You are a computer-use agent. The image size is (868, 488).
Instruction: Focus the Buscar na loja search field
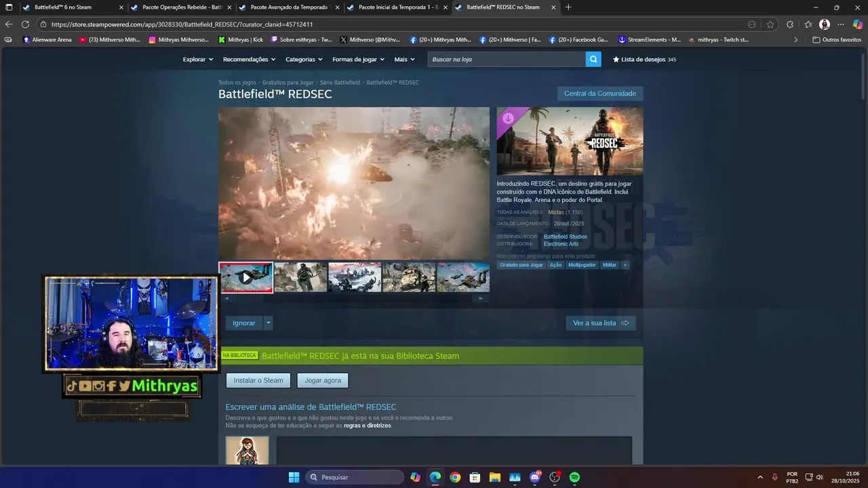[x=507, y=59]
